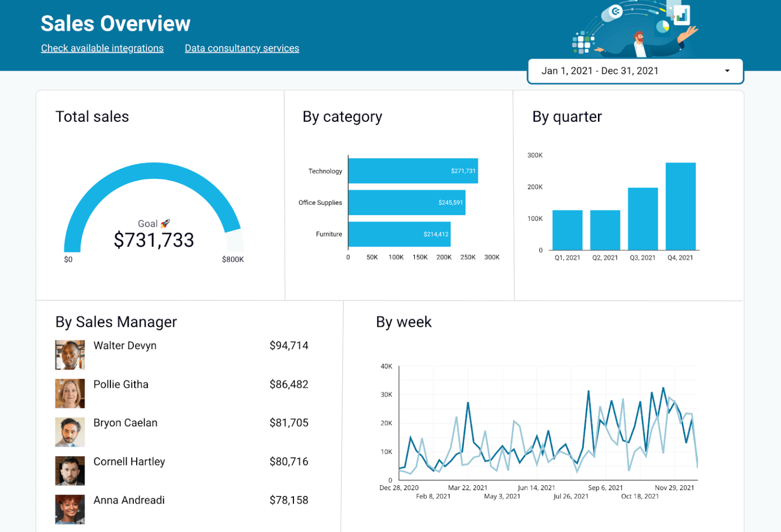Click the dropdown arrow for date selection
This screenshot has width=781, height=532.
[x=727, y=71]
